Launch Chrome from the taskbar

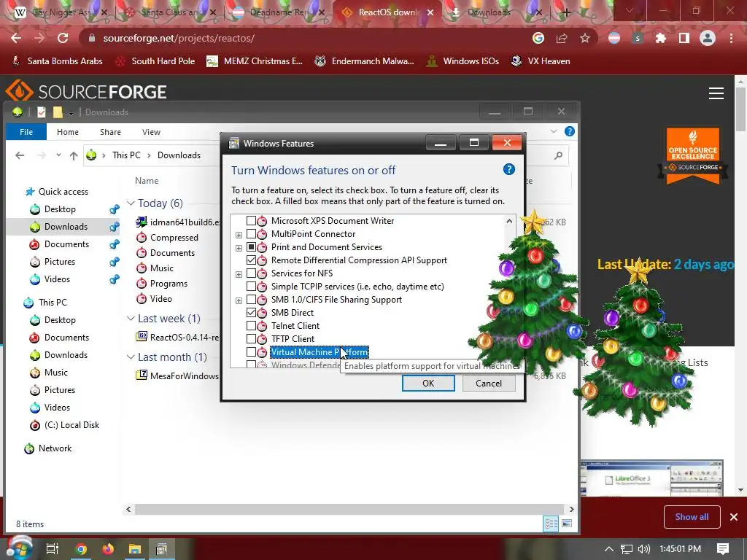tap(81, 549)
